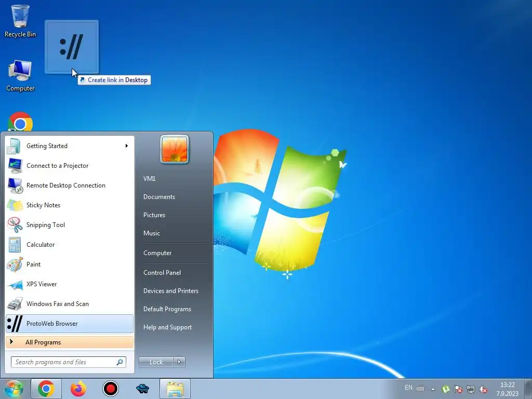Select the Google Chrome desktop icon

click(x=20, y=122)
